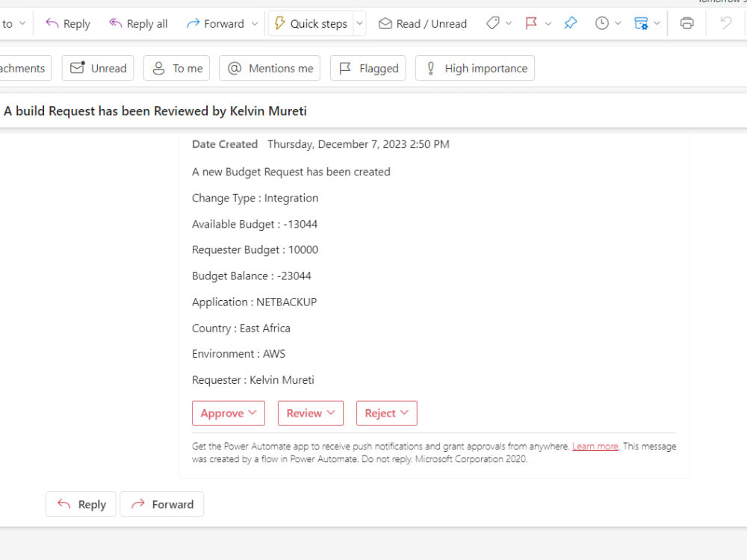
Task: Click the Approve button in the email
Action: 229,414
